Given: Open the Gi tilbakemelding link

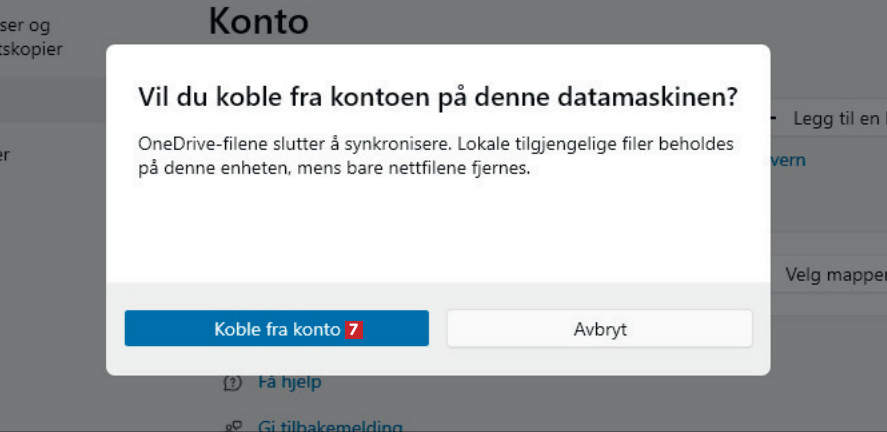Looking at the screenshot, I should [330, 426].
